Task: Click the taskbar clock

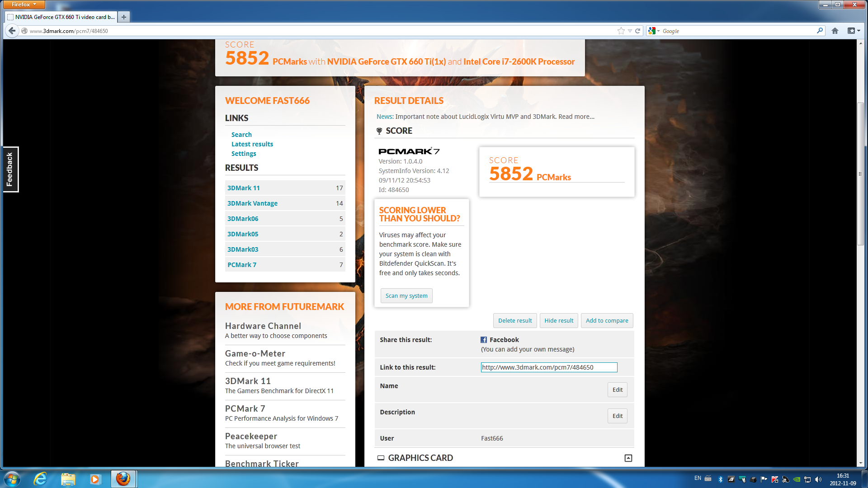Action: pyautogui.click(x=843, y=479)
